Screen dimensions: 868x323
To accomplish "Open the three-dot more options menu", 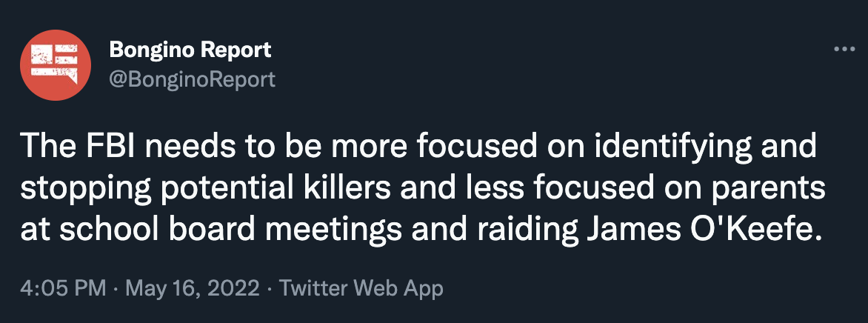I will click(x=844, y=49).
